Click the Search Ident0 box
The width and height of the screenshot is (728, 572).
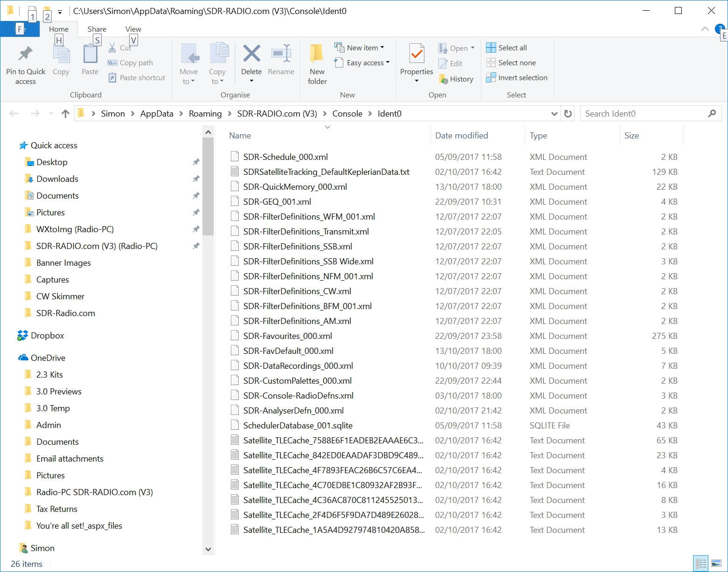(644, 114)
